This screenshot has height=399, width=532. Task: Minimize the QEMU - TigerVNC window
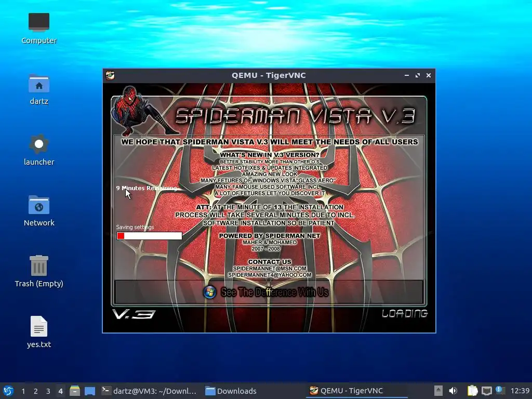(406, 75)
